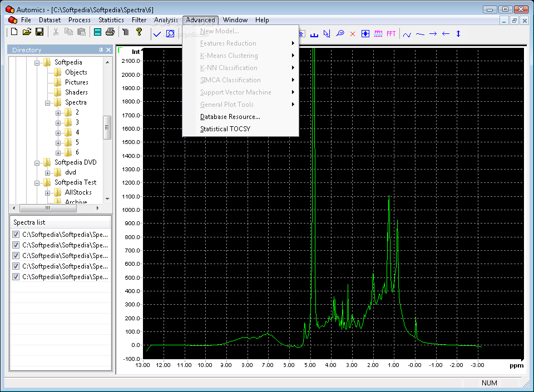534x392 pixels.
Task: Close the Directory panel
Action: [108, 49]
